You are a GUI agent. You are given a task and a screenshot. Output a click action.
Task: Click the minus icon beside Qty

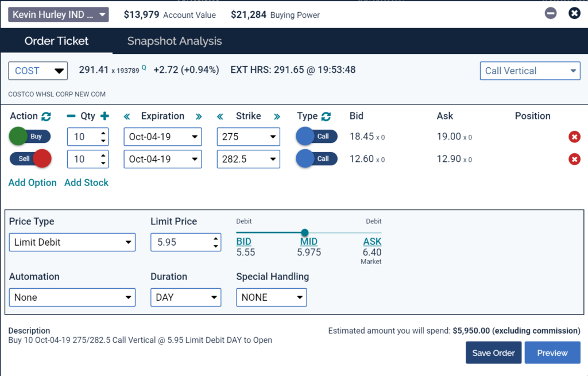[71, 116]
